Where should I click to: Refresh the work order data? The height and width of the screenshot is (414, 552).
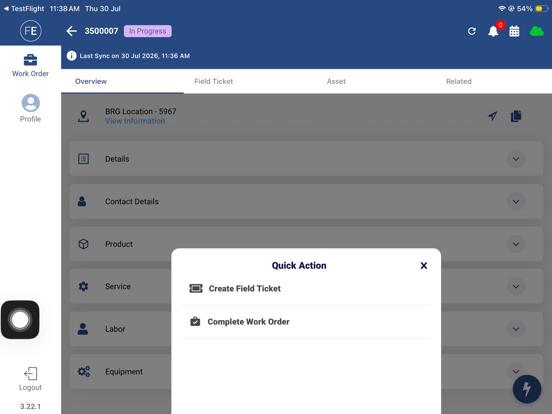[x=472, y=31]
